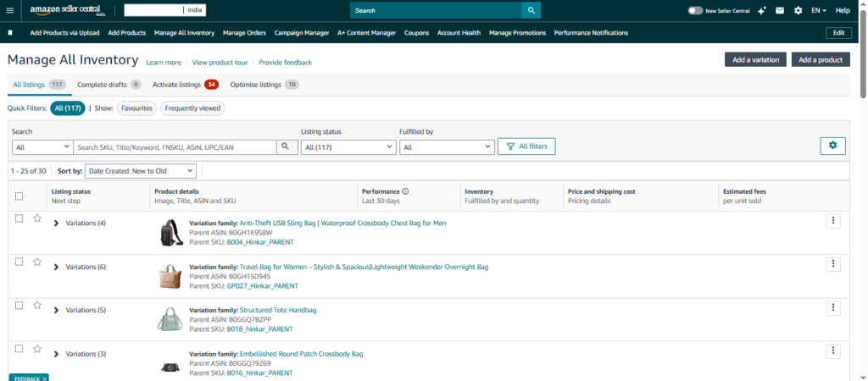Open the header settings gear
868x381 pixels.
pos(798,10)
